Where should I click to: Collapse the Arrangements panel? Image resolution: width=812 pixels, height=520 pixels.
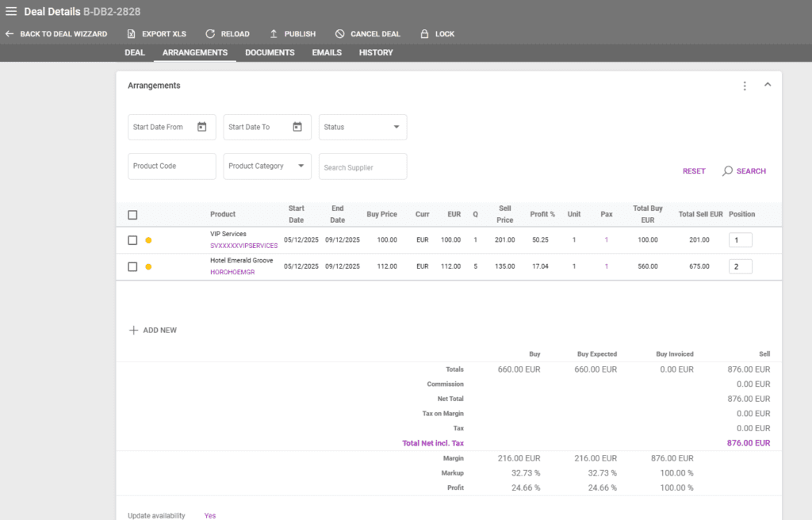[x=767, y=83]
